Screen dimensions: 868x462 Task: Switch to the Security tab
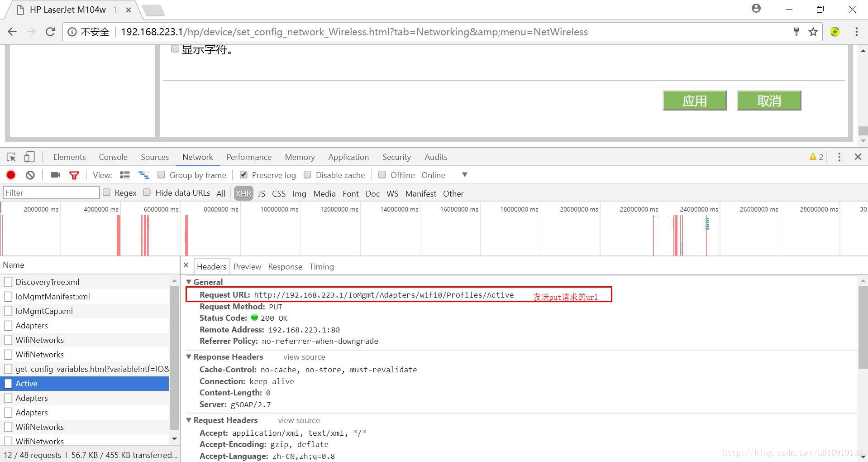[396, 157]
